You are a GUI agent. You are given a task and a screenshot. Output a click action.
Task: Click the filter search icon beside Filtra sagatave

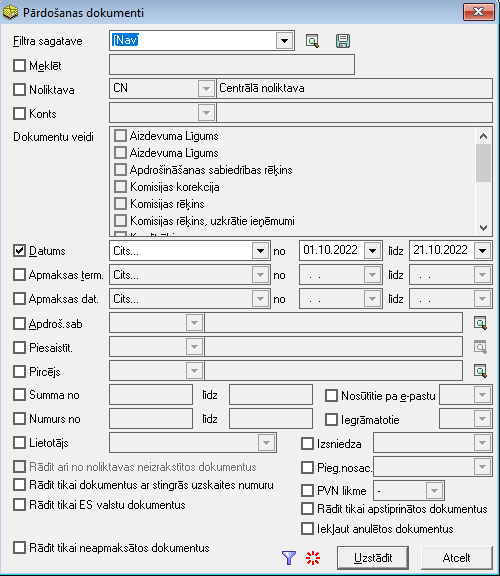[312, 41]
